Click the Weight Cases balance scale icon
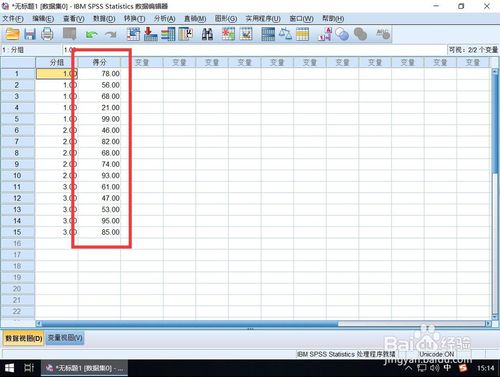This screenshot has width=500, height=377. [285, 34]
